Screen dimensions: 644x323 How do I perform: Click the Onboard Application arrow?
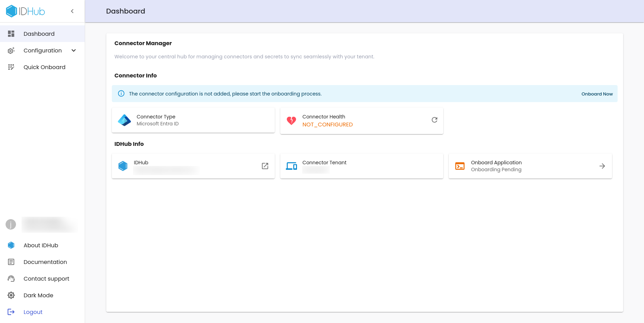coord(602,166)
